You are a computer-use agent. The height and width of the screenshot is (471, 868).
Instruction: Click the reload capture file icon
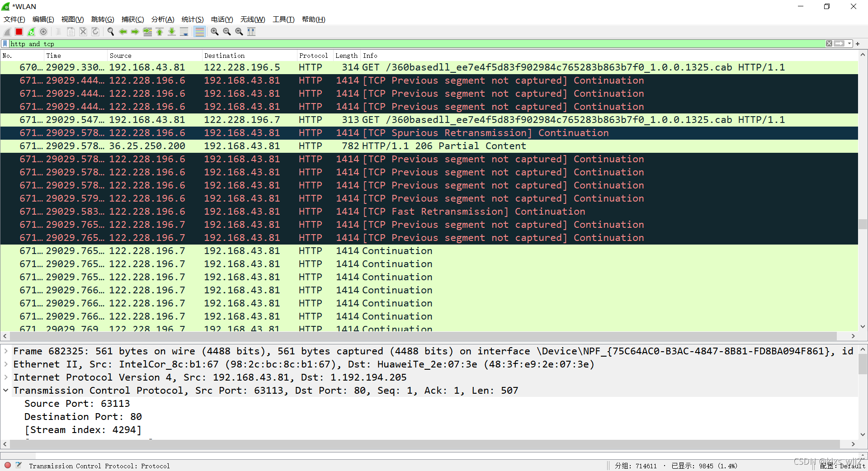point(95,32)
